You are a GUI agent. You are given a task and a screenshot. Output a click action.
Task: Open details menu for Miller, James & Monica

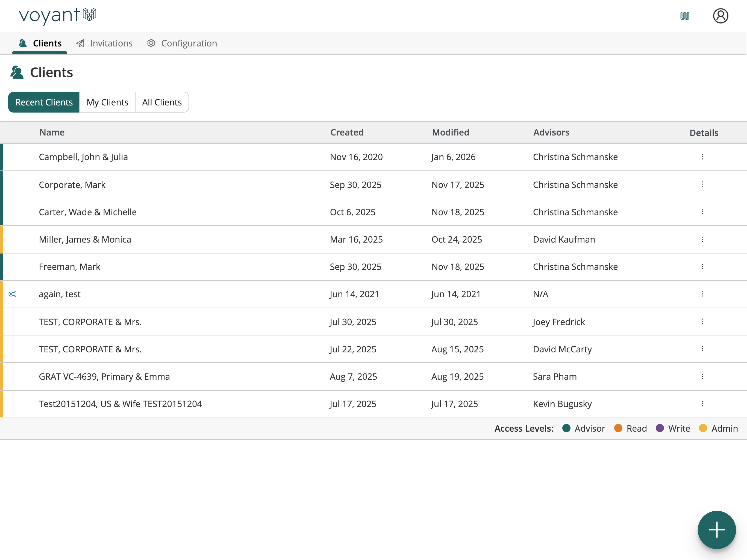(x=702, y=239)
